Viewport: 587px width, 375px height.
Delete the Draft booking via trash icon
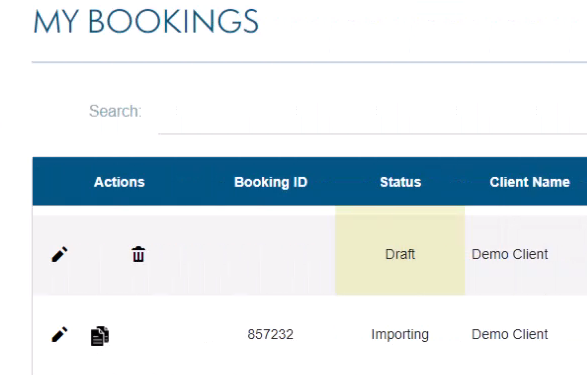tap(138, 254)
